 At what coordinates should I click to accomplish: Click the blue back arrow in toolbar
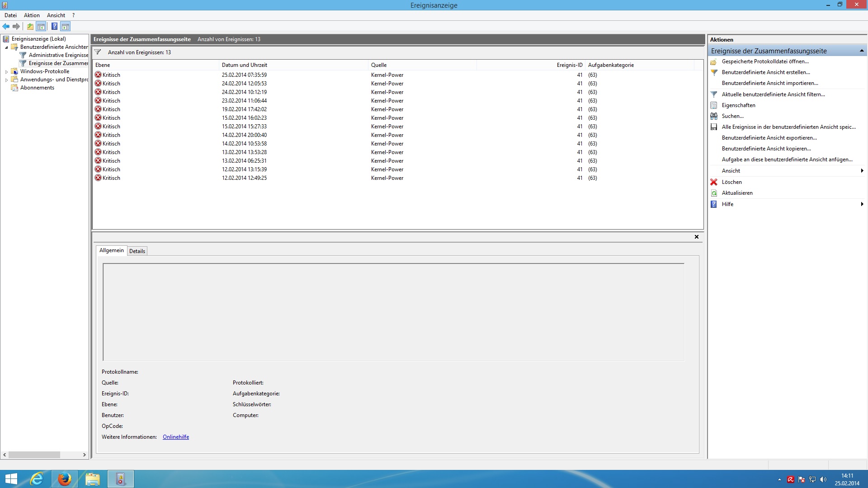[x=6, y=27]
